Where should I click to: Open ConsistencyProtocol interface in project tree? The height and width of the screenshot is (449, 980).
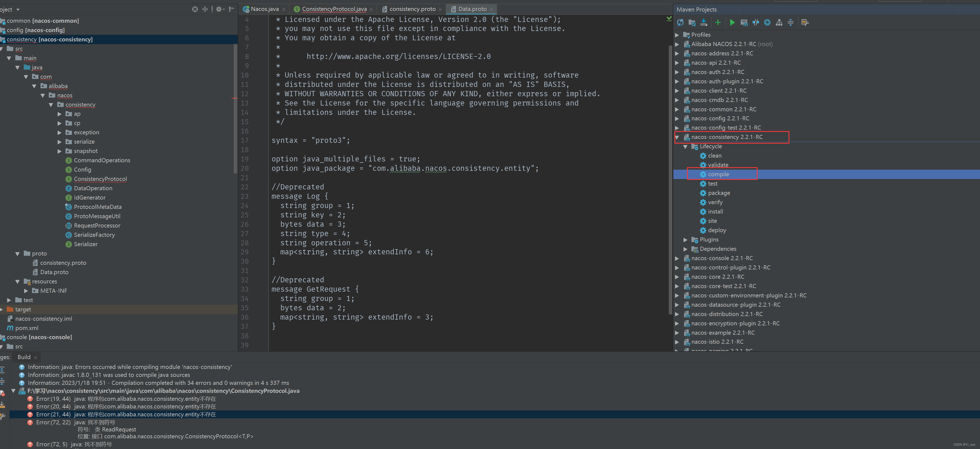click(x=100, y=179)
